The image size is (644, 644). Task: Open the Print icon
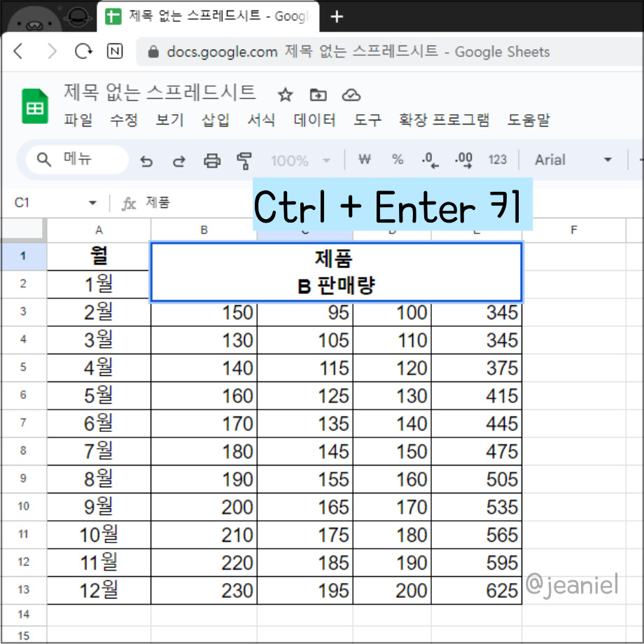[x=211, y=160]
